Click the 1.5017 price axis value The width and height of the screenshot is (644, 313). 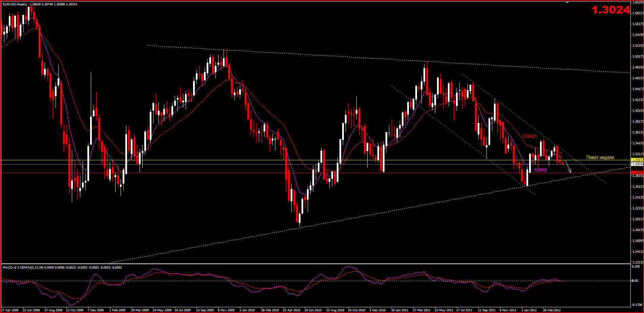[x=638, y=57]
